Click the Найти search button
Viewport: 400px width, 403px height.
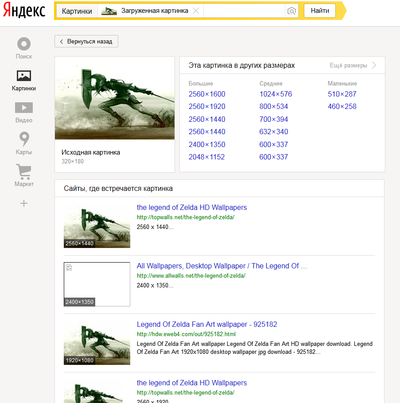click(320, 11)
